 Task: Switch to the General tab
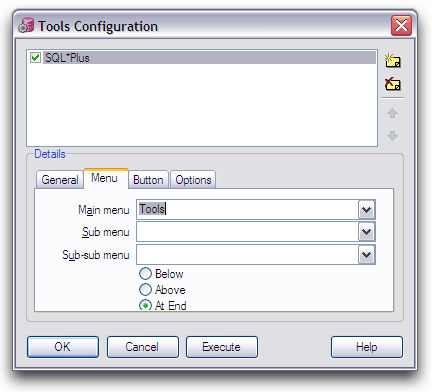(60, 180)
